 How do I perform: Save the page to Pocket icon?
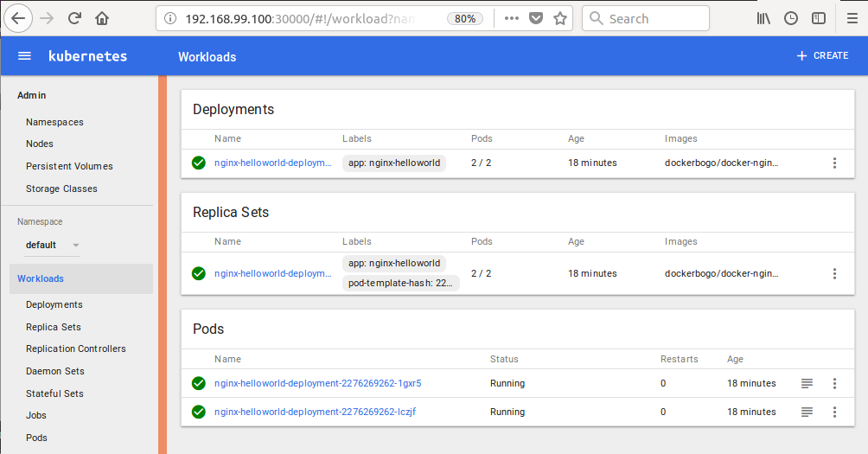tap(536, 18)
